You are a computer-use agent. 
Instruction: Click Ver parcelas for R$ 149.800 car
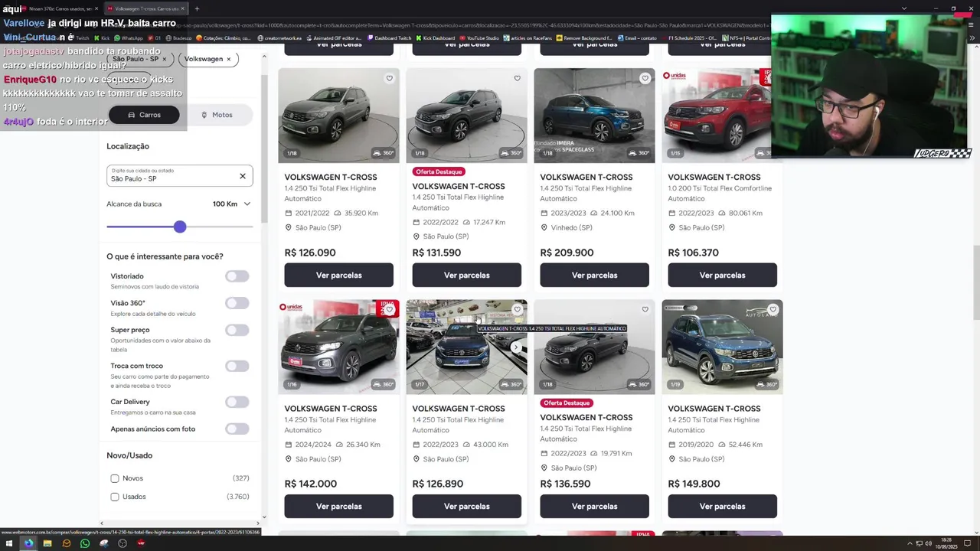point(722,507)
